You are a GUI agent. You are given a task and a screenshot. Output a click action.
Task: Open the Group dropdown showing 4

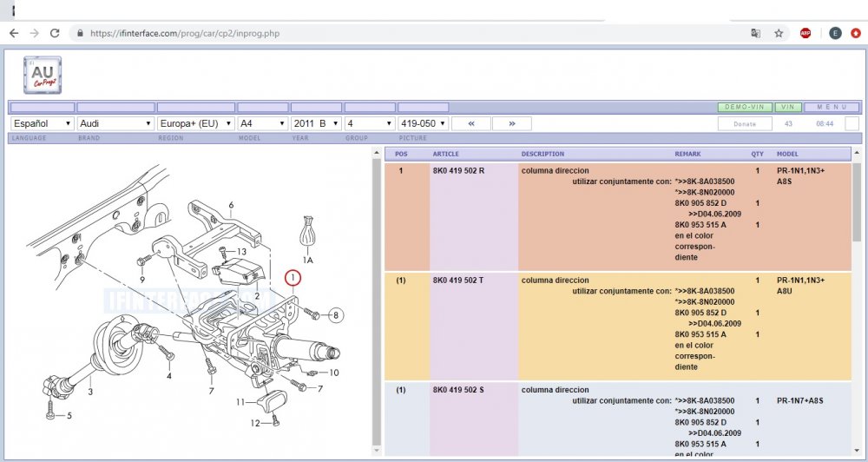[x=370, y=123]
